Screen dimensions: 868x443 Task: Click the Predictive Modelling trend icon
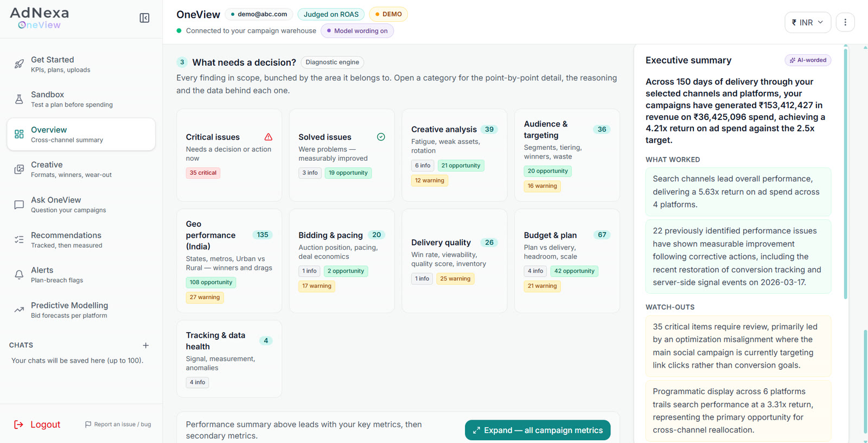click(19, 310)
